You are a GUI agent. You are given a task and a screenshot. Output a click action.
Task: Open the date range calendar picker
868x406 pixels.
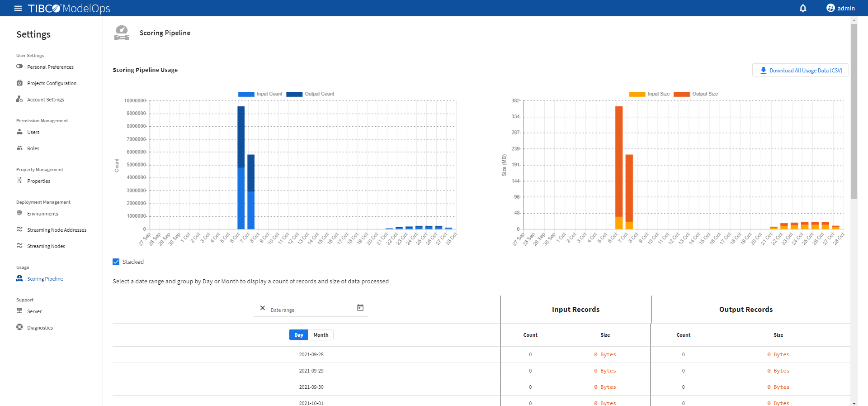360,308
